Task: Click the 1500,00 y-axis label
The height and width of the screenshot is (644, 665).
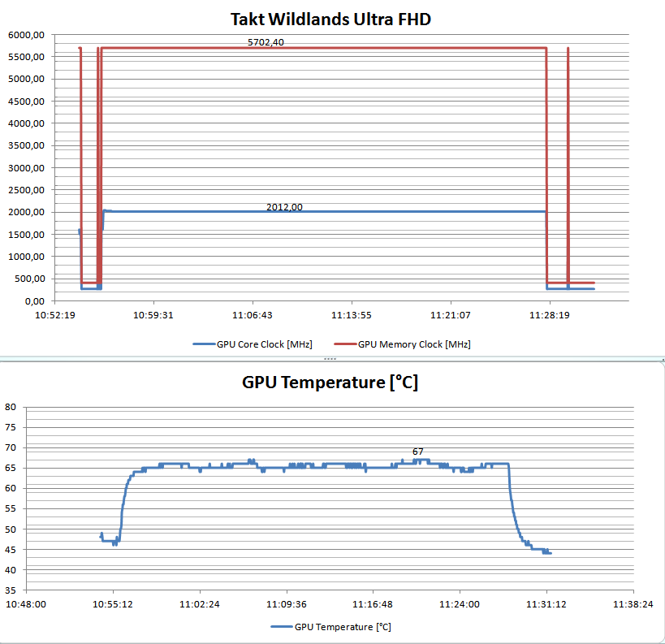Action: [26, 235]
